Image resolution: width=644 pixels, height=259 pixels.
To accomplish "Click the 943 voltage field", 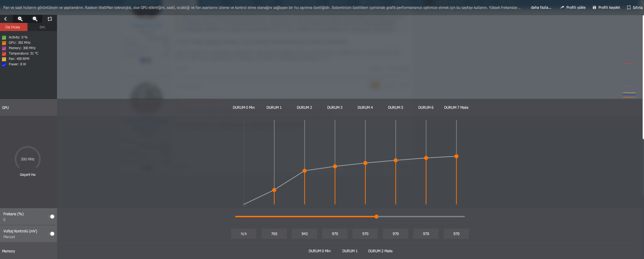I will pos(304,234).
